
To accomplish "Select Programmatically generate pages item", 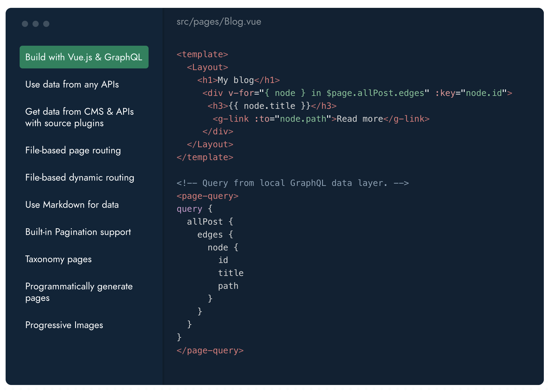I will 79,292.
